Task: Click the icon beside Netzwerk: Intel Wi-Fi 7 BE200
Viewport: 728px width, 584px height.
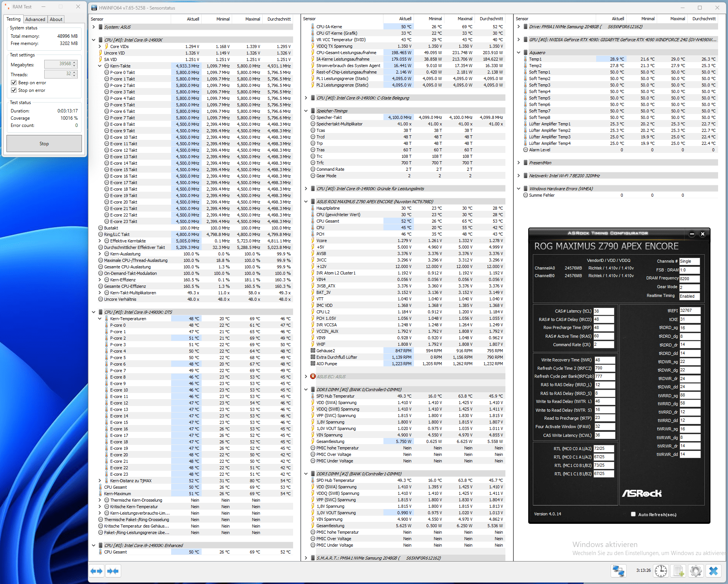Action: click(526, 176)
